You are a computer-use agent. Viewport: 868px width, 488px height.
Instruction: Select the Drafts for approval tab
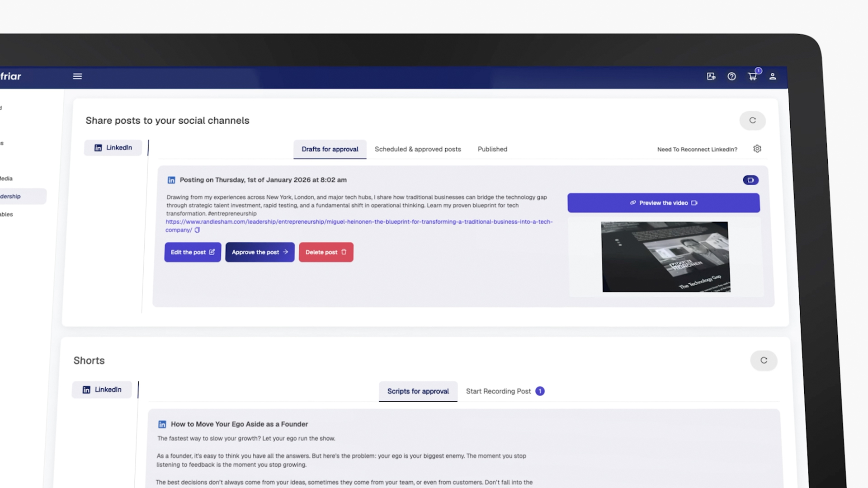click(x=330, y=149)
